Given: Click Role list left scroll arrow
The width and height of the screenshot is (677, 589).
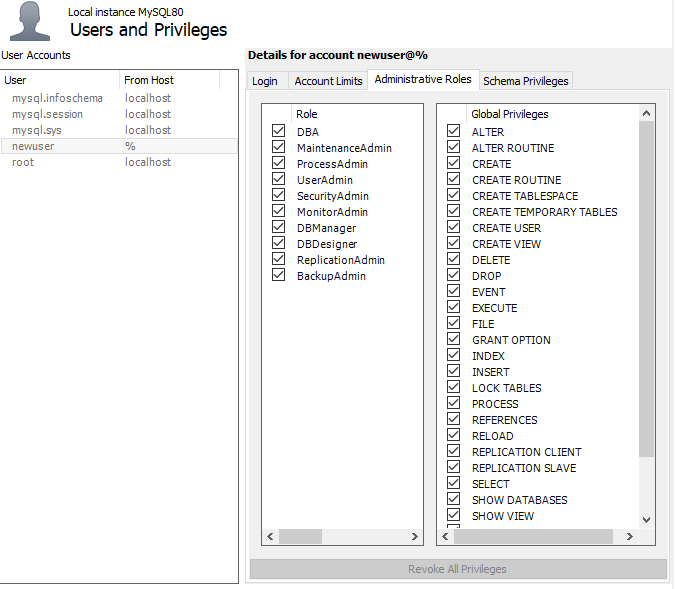Looking at the screenshot, I should (x=270, y=536).
